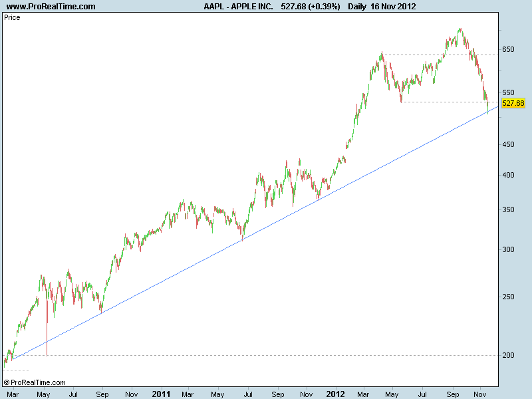Click the 550 price axis label

click(x=508, y=92)
